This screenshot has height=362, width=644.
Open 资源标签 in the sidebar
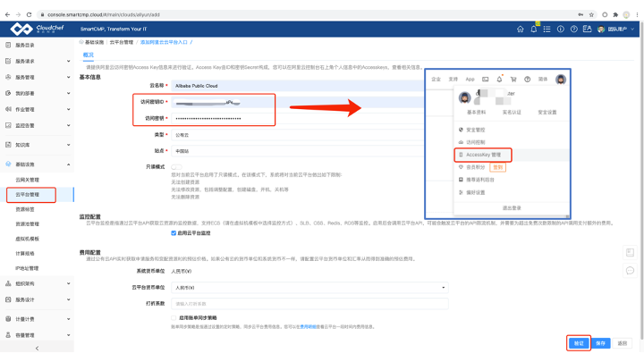[x=25, y=209]
